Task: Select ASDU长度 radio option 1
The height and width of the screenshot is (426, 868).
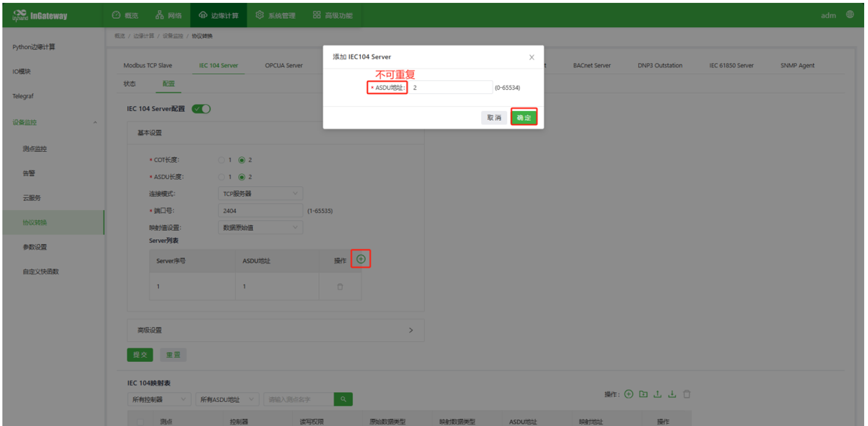Action: tap(221, 177)
